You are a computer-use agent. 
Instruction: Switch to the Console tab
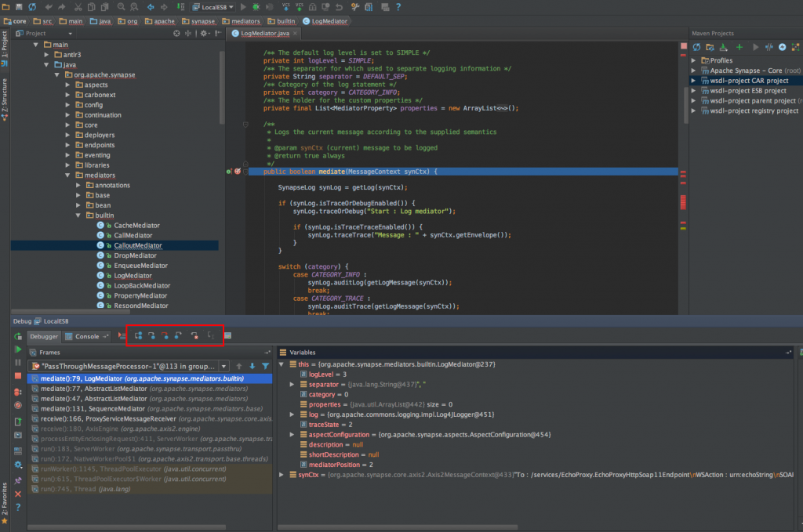point(86,337)
